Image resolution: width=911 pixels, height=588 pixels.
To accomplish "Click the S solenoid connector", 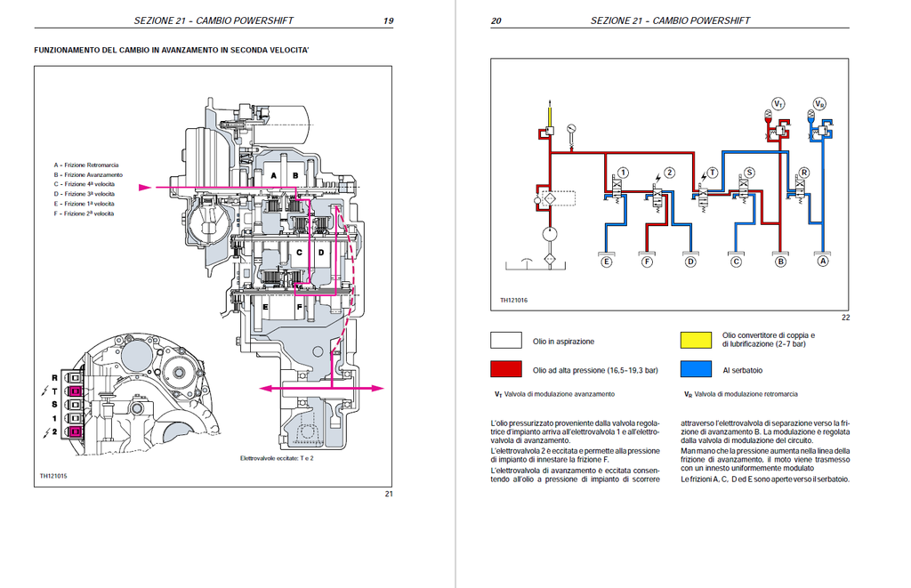I will (x=75, y=405).
